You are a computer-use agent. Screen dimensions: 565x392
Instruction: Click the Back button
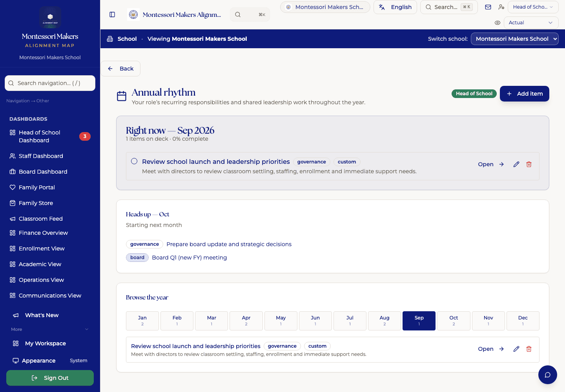click(x=121, y=69)
